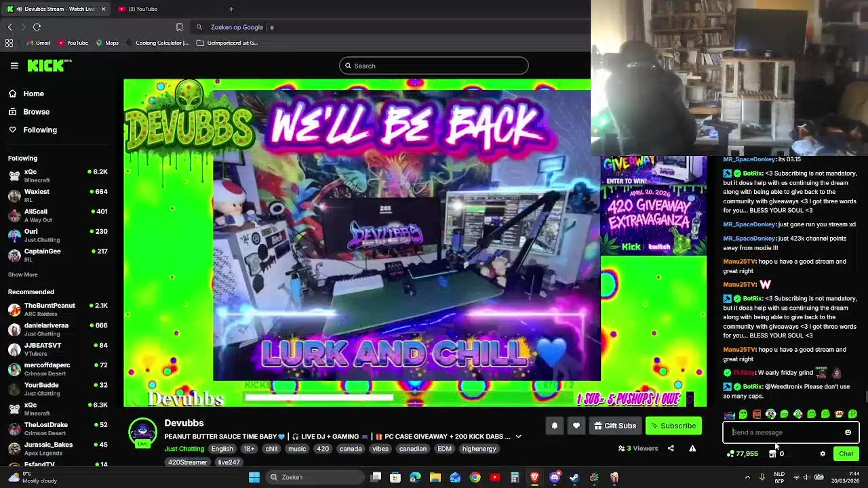Open the YouTube bookmark in the bookmarks bar
This screenshot has width=868, height=488.
pos(73,43)
